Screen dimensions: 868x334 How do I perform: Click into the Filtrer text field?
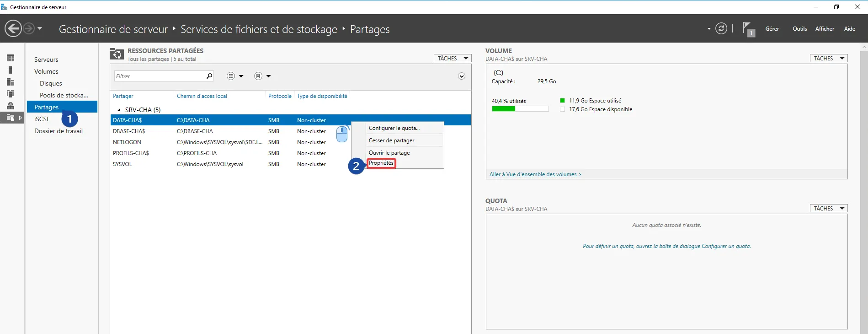[159, 76]
